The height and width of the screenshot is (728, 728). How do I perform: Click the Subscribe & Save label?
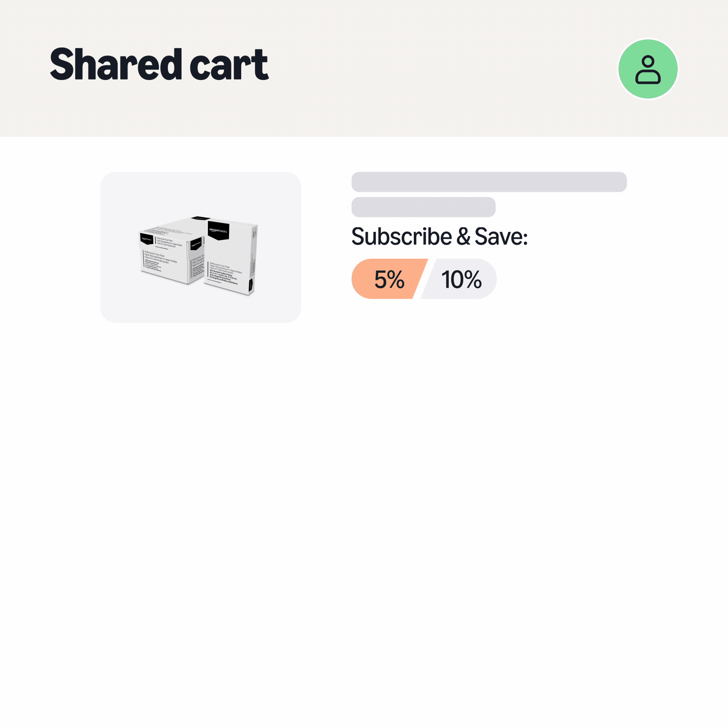pos(440,236)
